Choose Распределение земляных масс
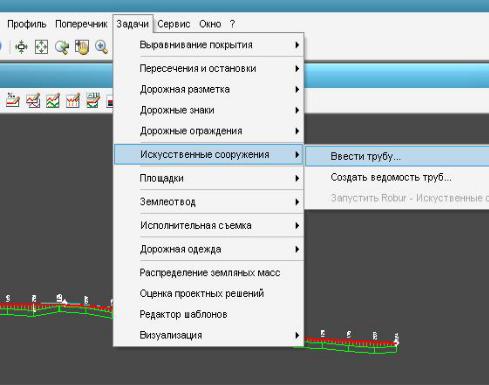The width and height of the screenshot is (489, 385). [x=208, y=273]
